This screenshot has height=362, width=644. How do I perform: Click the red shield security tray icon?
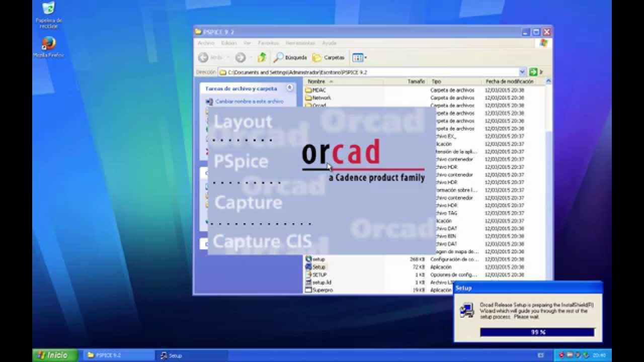[x=562, y=355]
